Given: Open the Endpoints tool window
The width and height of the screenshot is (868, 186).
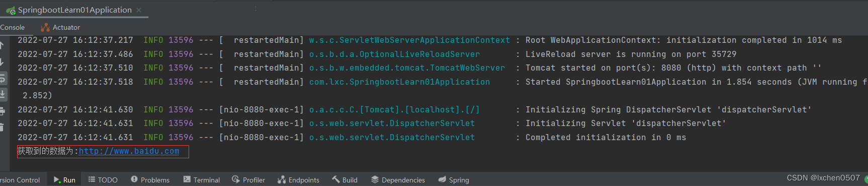Looking at the screenshot, I should tap(298, 180).
